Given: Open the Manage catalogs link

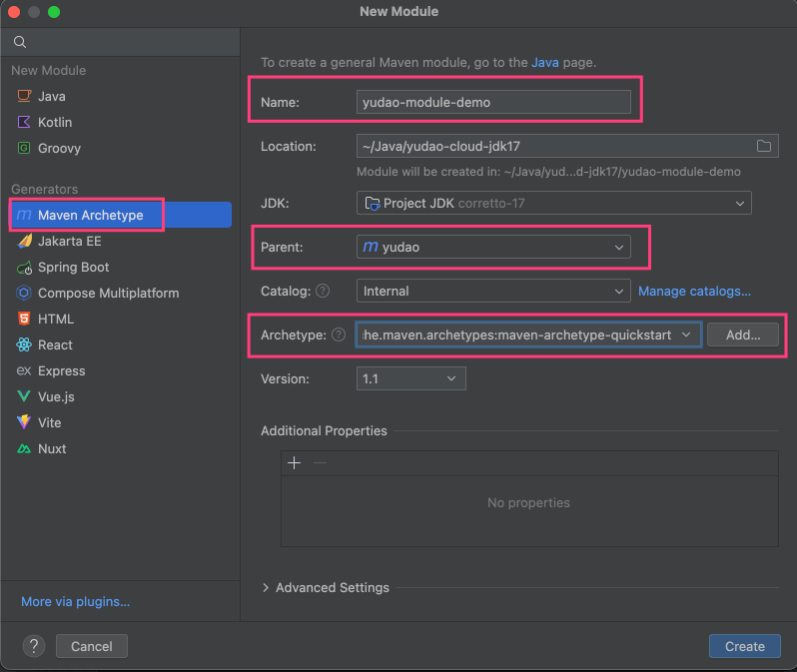Looking at the screenshot, I should (694, 291).
